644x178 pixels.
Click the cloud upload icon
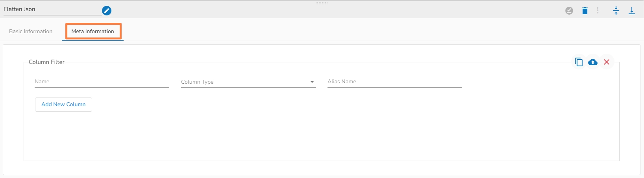tap(592, 62)
